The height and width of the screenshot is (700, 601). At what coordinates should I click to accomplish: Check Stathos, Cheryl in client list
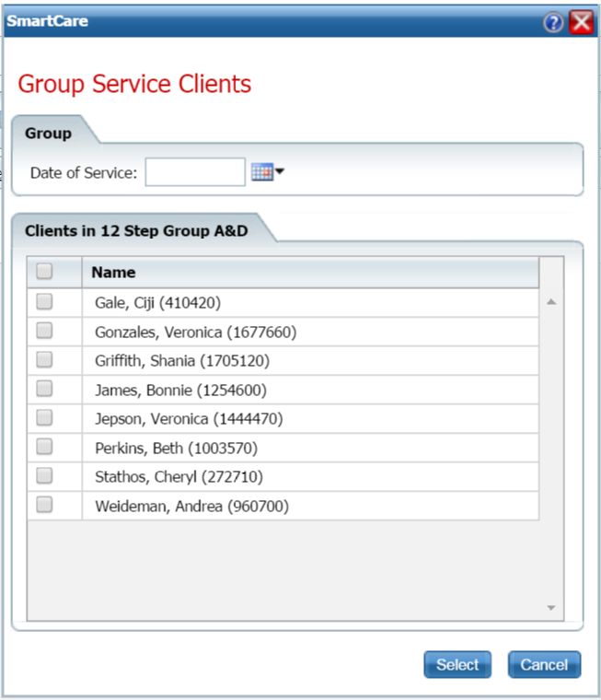(x=44, y=476)
